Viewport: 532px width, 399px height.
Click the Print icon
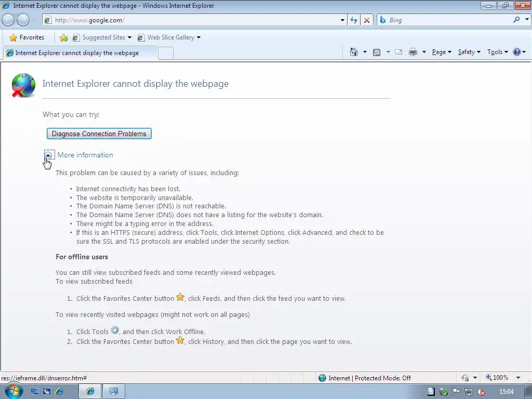click(413, 52)
